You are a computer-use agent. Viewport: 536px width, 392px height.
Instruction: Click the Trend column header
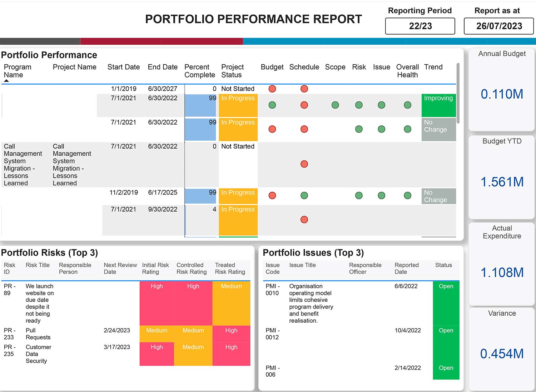(433, 67)
